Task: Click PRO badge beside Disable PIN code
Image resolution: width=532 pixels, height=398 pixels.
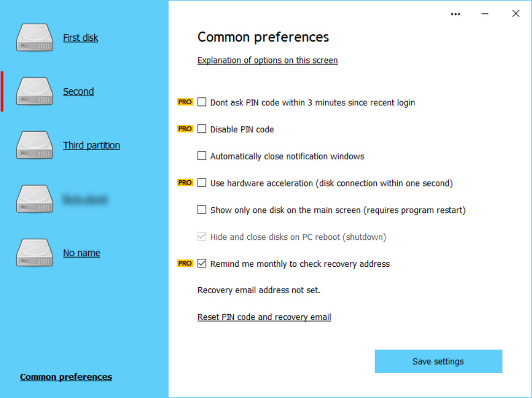Action: coord(185,129)
